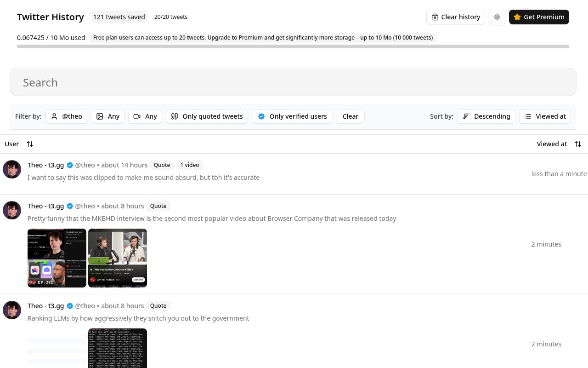Click verified badge on first Theo tweet

point(70,165)
